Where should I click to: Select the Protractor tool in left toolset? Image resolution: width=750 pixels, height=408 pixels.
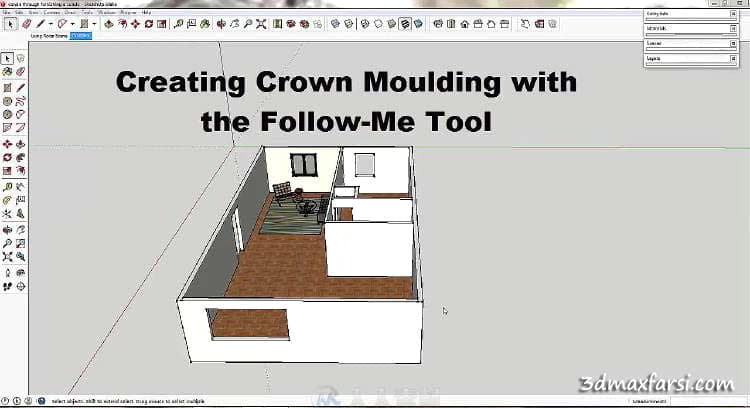(7, 200)
